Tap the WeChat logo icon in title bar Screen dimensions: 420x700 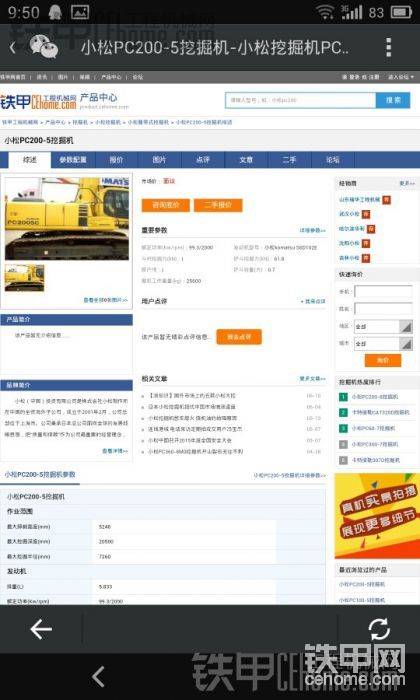[x=43, y=47]
